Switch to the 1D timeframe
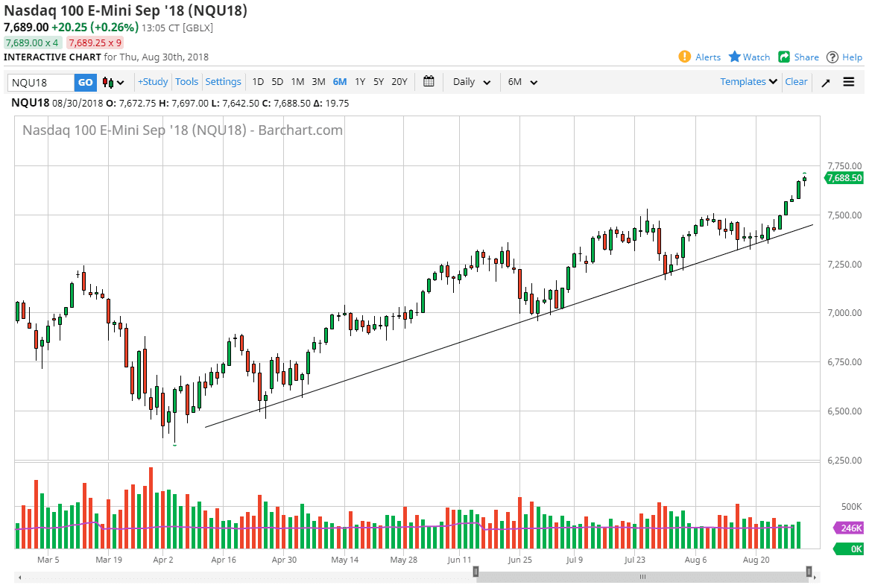The image size is (872, 588). coord(257,82)
